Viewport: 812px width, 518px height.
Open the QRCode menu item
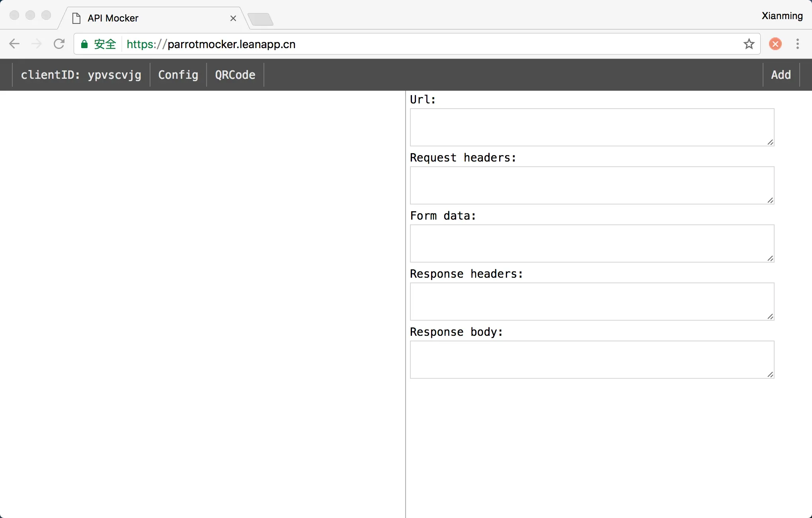(x=235, y=75)
